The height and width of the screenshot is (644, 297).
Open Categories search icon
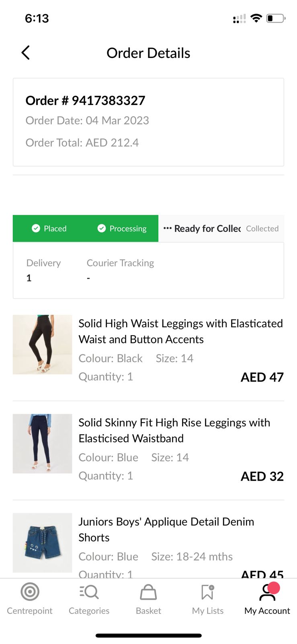[x=89, y=592]
